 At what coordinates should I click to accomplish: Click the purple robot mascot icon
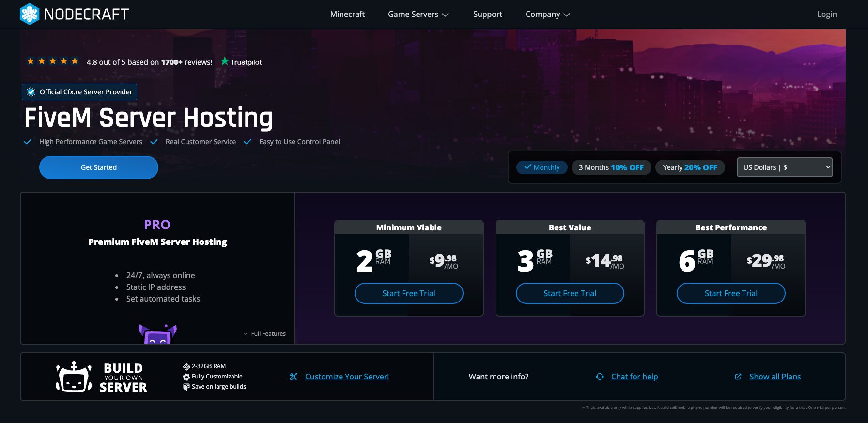(x=157, y=334)
